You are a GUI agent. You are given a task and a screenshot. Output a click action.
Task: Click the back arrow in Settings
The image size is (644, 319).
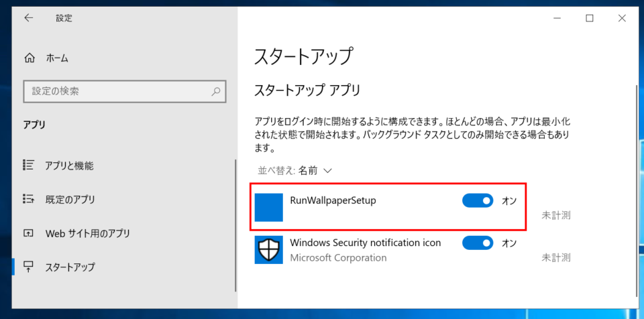(28, 18)
